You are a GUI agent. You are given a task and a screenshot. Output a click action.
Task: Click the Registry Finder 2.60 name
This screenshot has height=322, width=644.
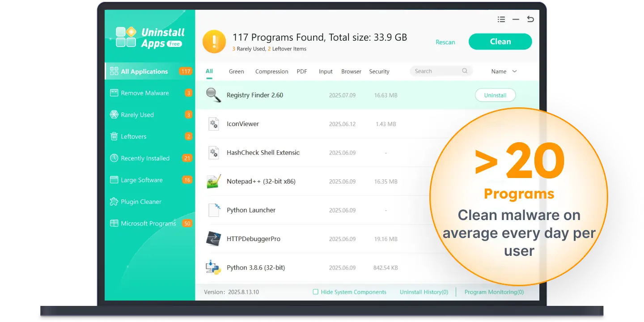pyautogui.click(x=255, y=95)
